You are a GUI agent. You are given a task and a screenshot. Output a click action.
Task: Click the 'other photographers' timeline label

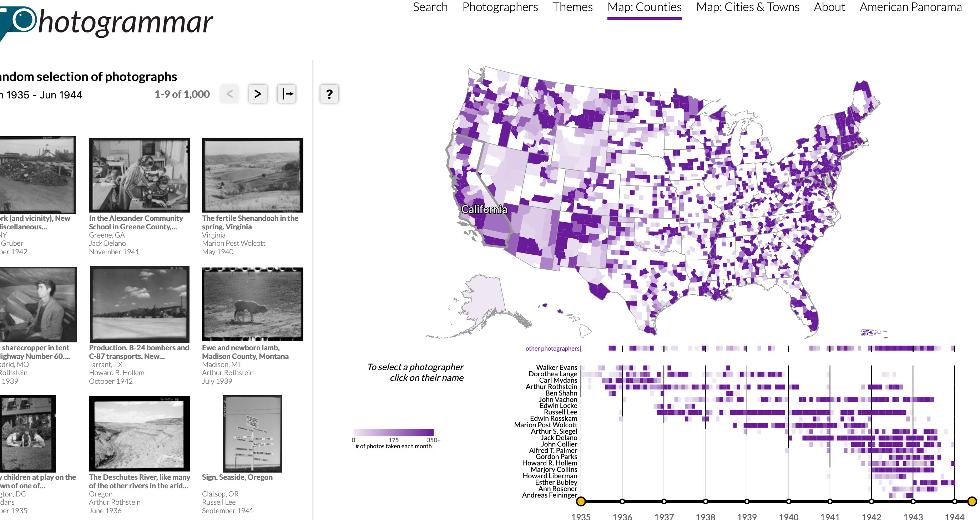pos(552,348)
